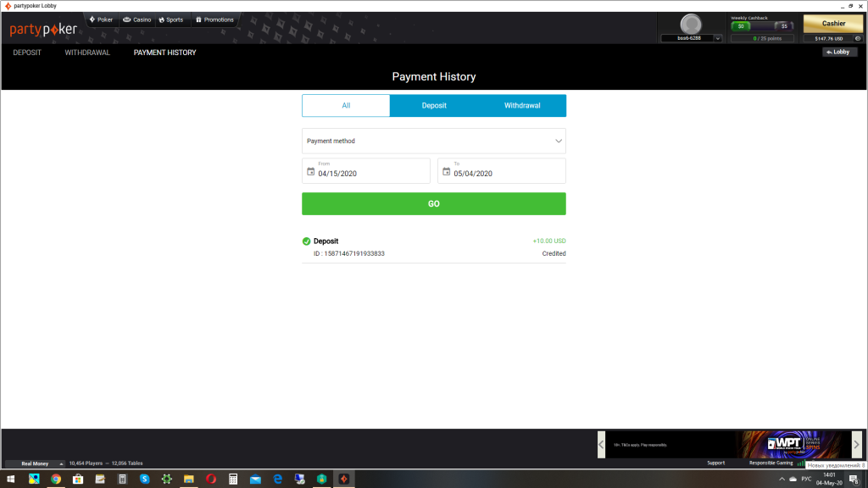Viewport: 868px width, 488px height.
Task: Click the partypoker logo
Action: click(x=42, y=30)
